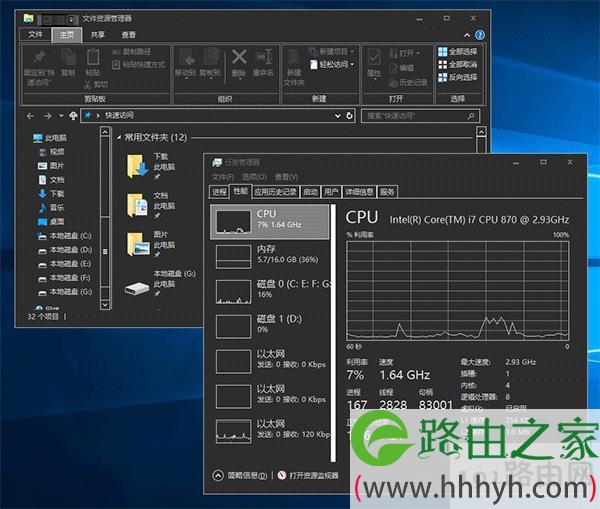This screenshot has height=509, width=600.
Task: Click the New folder (新建文件夹) icon
Action: tap(293, 58)
